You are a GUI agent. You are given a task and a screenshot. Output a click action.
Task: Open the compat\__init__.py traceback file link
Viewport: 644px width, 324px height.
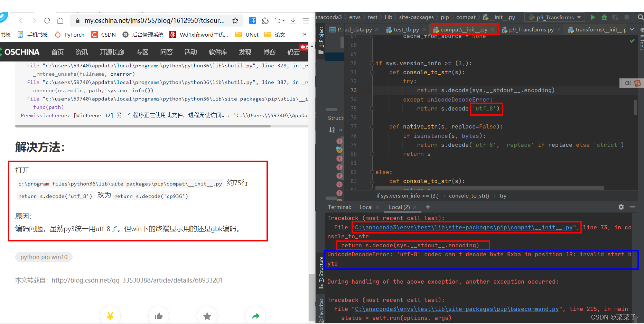(464, 227)
